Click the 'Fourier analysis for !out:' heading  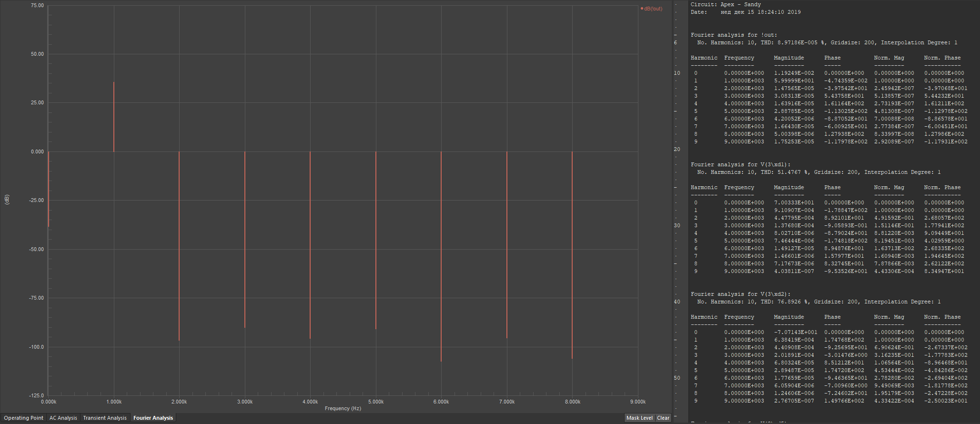[x=734, y=35]
